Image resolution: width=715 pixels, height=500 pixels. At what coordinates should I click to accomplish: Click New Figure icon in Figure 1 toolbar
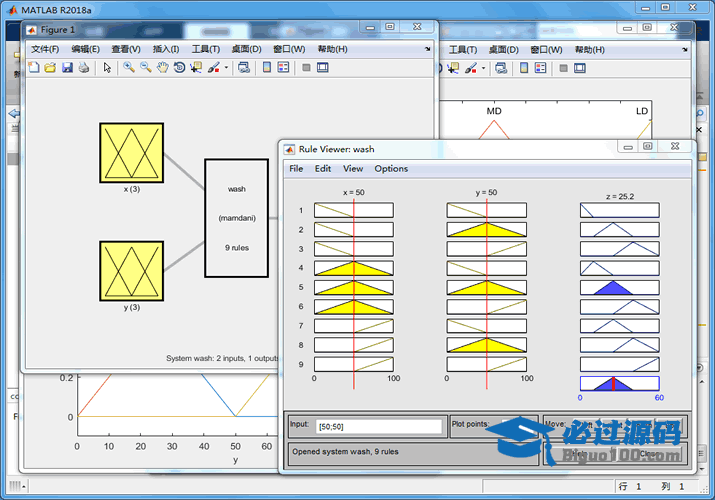pos(34,67)
